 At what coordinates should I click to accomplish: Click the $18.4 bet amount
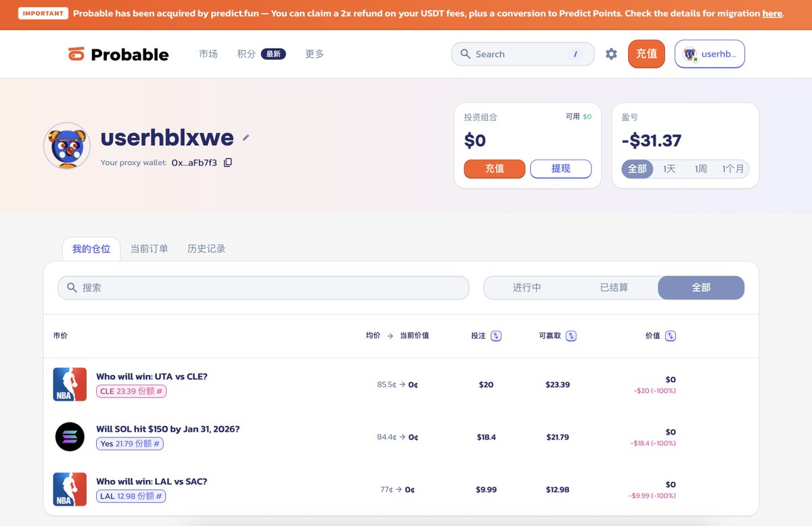486,437
